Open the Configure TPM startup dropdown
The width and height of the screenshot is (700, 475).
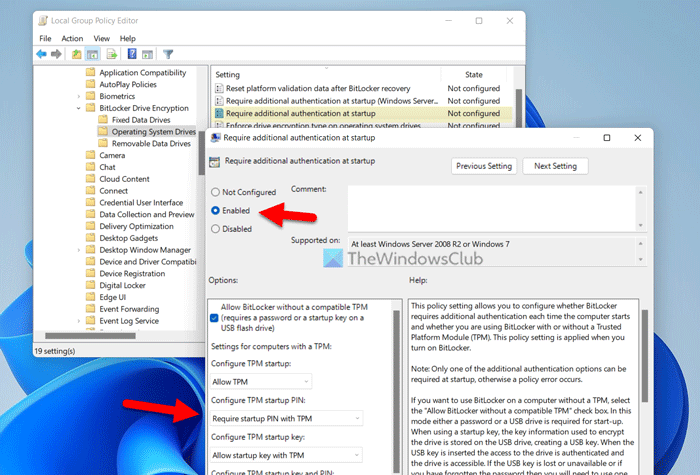[x=261, y=382]
